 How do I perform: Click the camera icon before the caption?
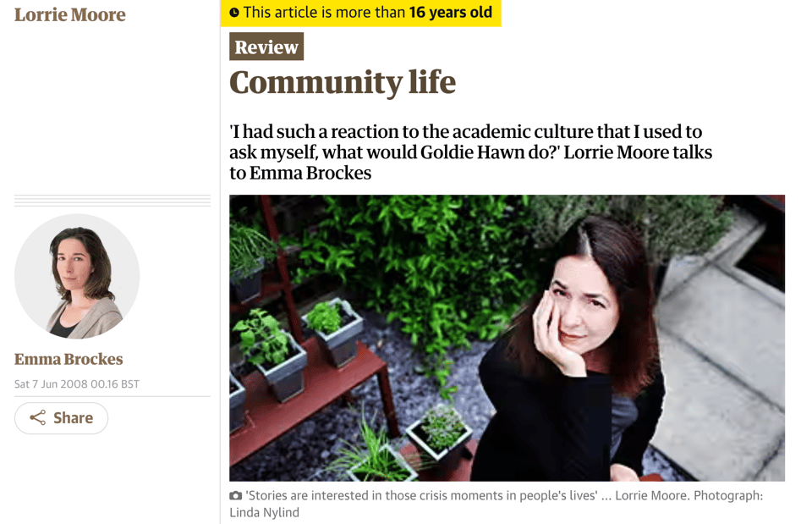(235, 496)
